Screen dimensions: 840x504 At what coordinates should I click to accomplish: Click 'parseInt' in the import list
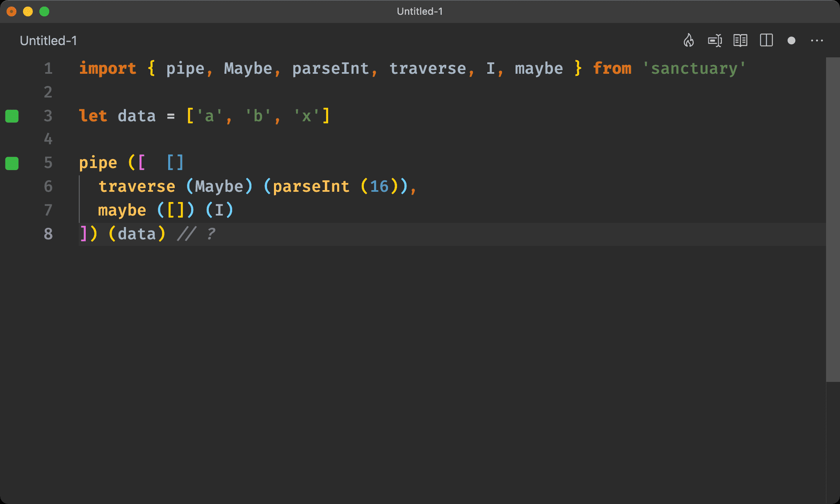[x=331, y=68]
